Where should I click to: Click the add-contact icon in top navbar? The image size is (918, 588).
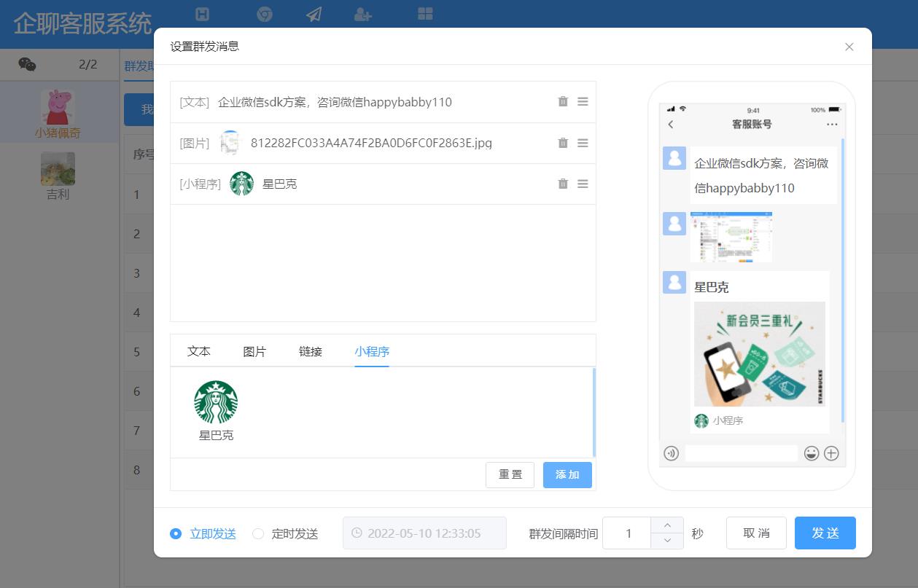click(362, 15)
